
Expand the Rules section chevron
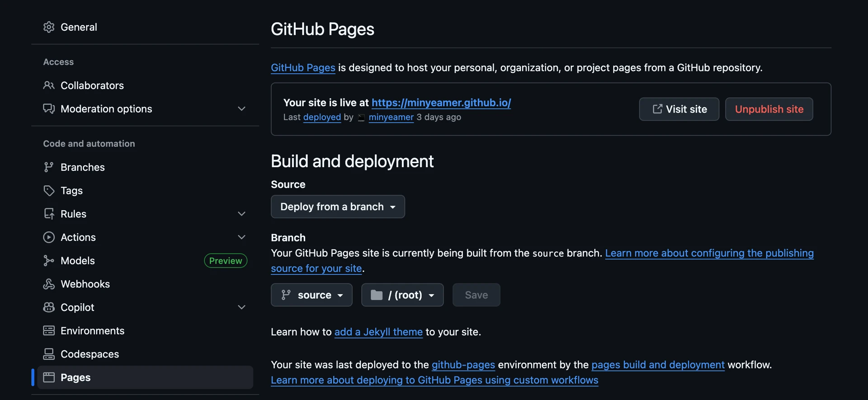point(242,214)
